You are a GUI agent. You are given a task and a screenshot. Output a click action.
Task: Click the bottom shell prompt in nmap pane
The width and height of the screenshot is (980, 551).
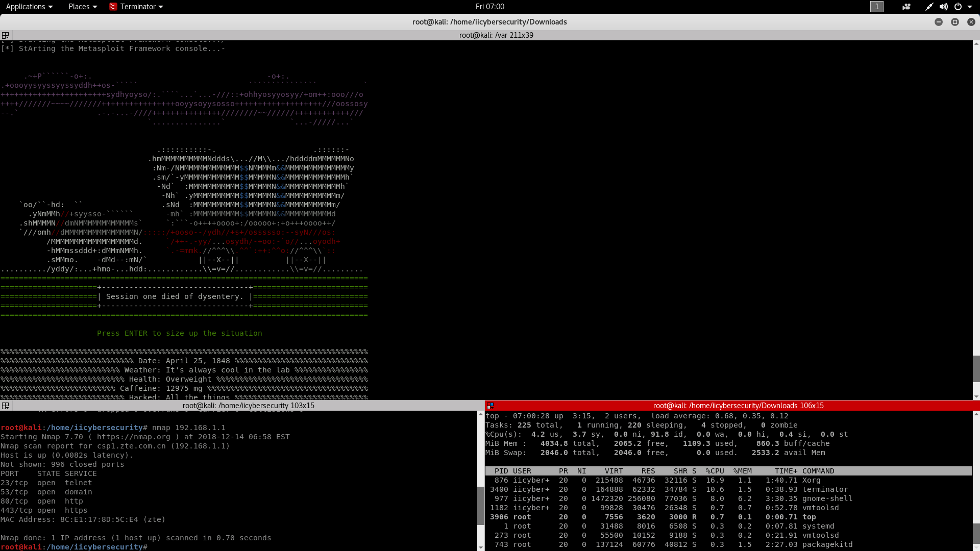pyautogui.click(x=74, y=547)
